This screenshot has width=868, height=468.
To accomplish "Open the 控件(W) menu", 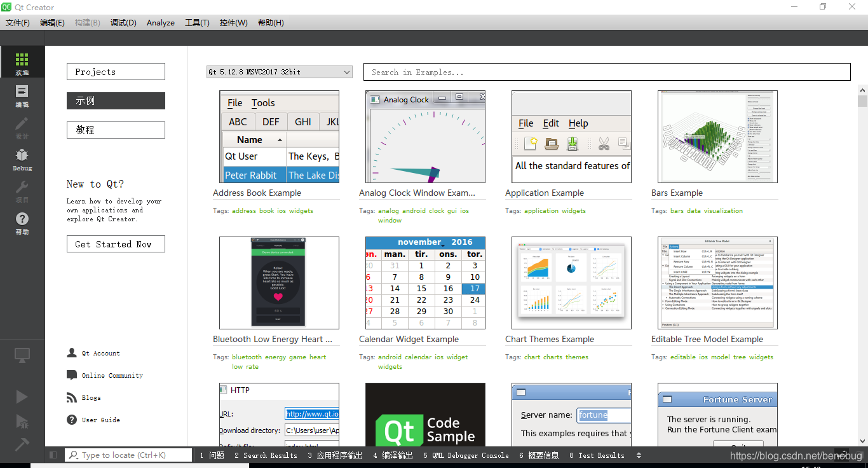I will click(234, 22).
